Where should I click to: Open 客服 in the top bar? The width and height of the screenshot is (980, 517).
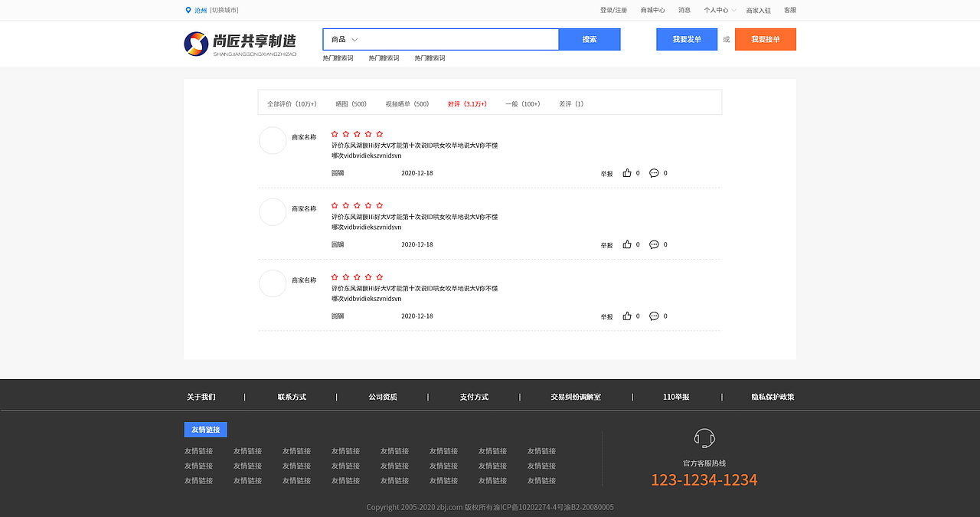[789, 10]
